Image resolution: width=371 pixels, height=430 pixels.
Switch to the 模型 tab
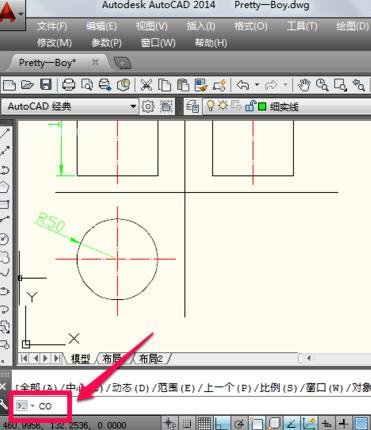80,359
